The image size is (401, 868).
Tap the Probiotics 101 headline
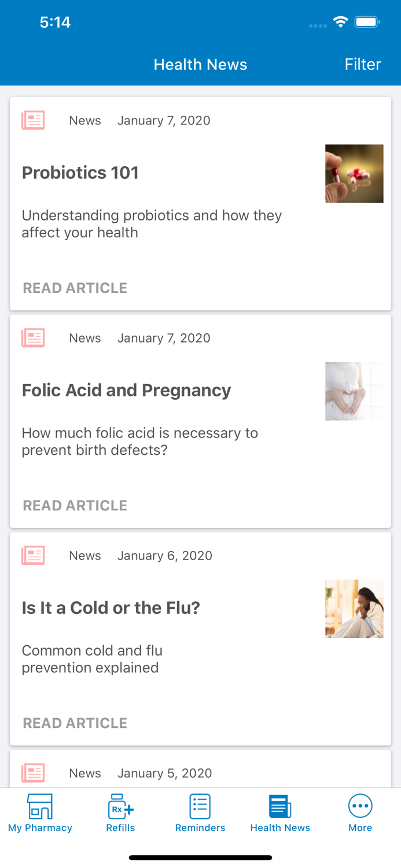coord(80,172)
